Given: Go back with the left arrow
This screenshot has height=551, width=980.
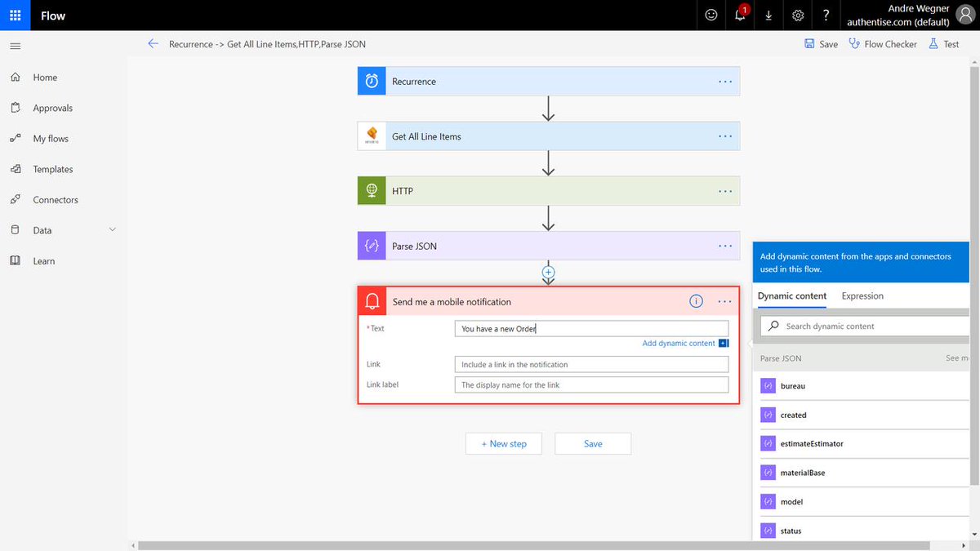Looking at the screenshot, I should pos(153,44).
